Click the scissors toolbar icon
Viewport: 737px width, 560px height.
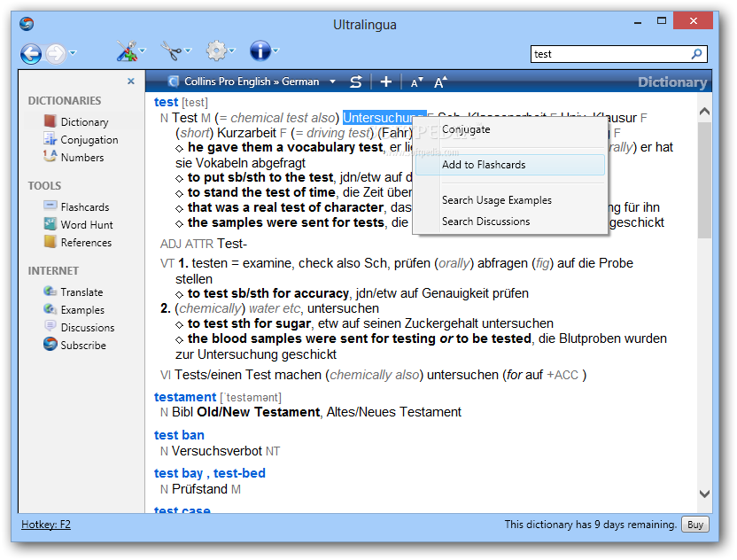(x=172, y=51)
